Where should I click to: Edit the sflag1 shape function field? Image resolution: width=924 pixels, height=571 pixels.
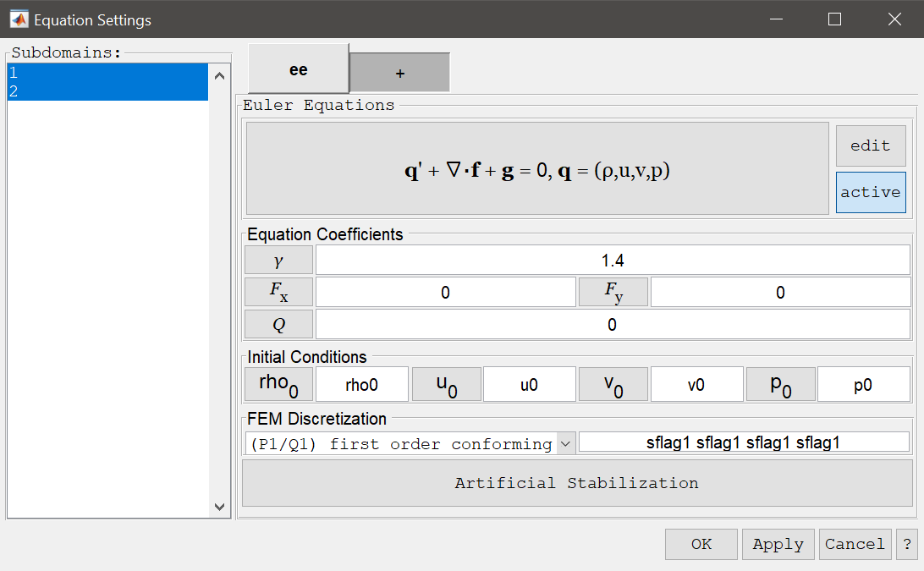click(x=744, y=442)
